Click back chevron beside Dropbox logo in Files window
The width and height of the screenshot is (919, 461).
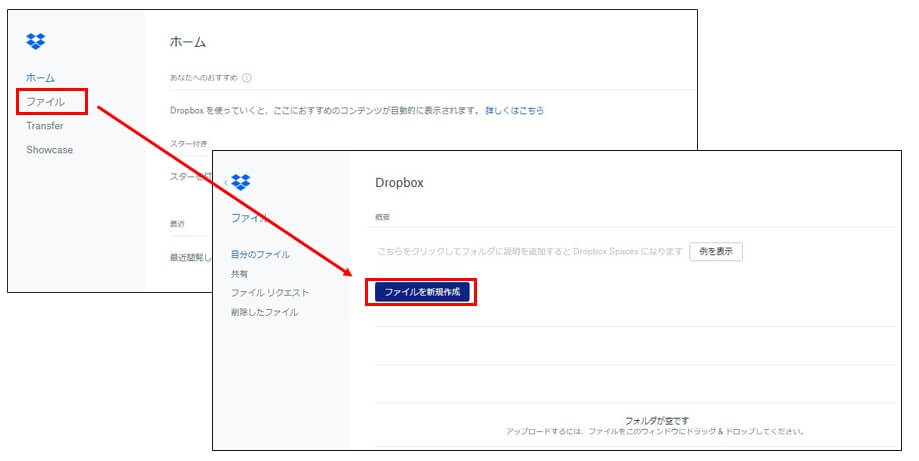coord(226,183)
